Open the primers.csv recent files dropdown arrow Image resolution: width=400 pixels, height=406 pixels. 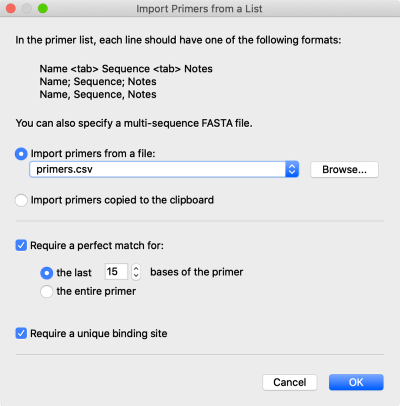click(x=292, y=169)
